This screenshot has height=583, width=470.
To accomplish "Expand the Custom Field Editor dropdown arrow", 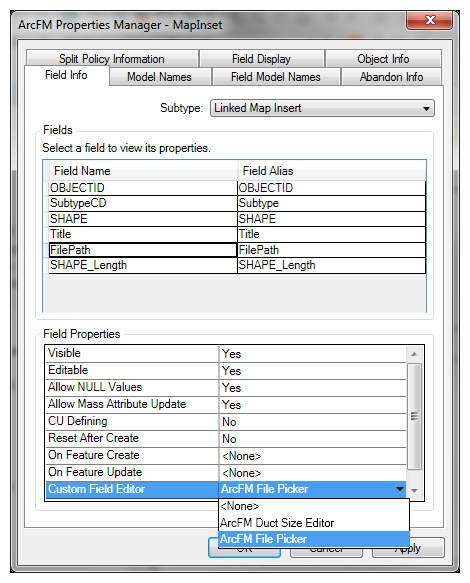I will click(x=400, y=489).
